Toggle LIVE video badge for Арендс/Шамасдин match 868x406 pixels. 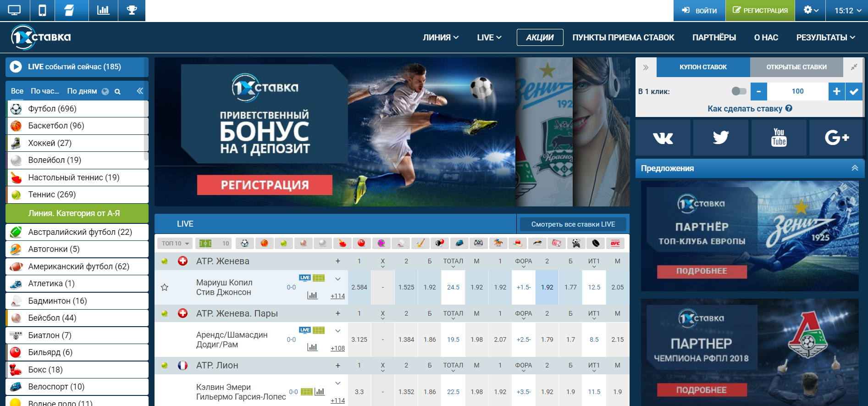pyautogui.click(x=305, y=330)
